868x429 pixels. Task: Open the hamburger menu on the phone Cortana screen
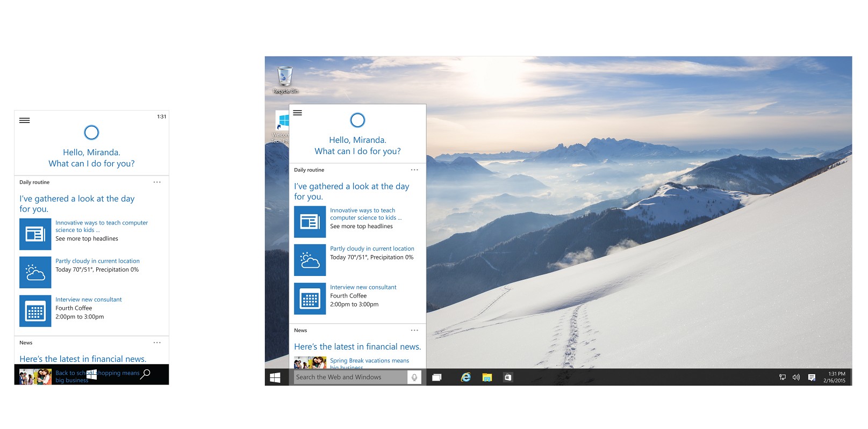pos(25,120)
